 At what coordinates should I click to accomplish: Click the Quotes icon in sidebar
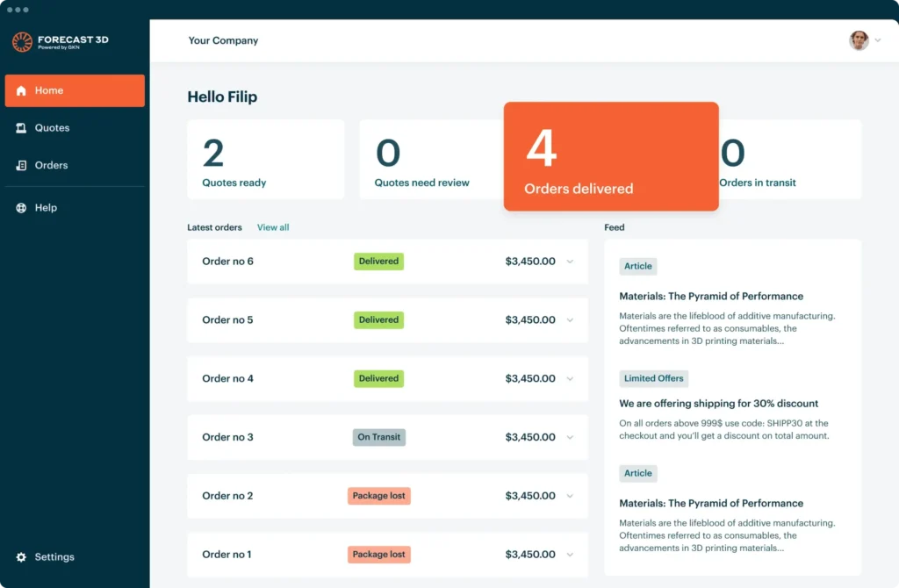click(x=21, y=128)
